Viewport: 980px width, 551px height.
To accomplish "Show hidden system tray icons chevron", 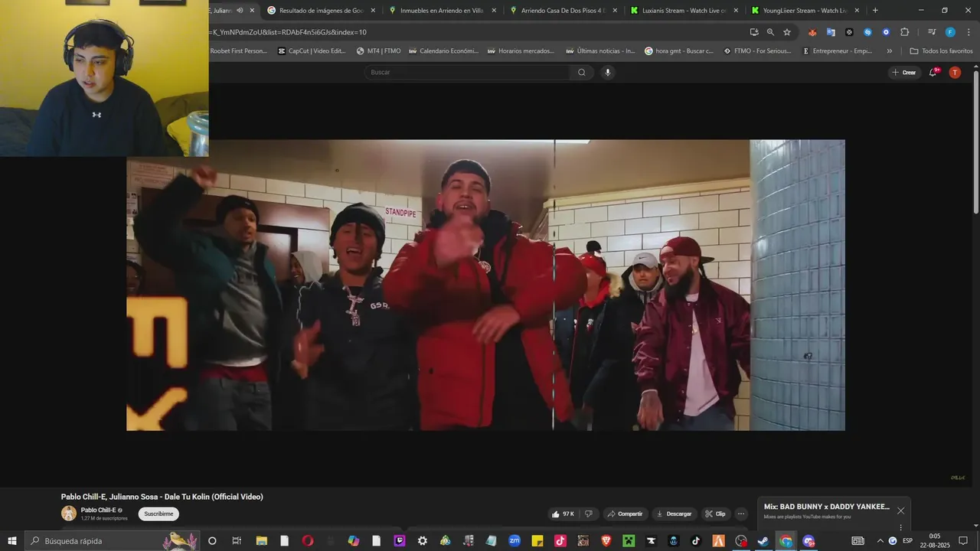I will click(880, 541).
